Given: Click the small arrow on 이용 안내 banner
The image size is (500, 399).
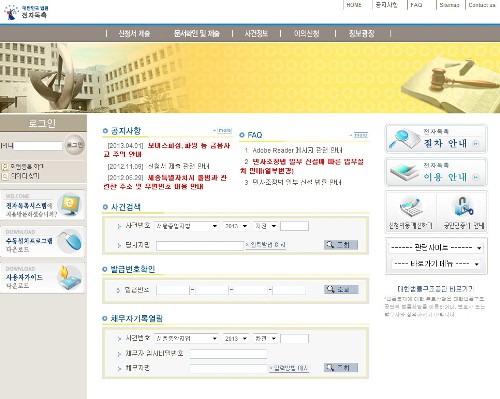Looking at the screenshot, I should point(476,177).
